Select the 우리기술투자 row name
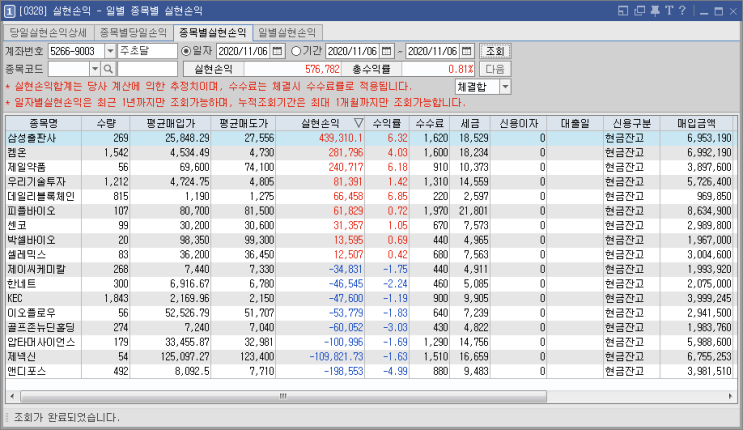Viewport: 743px width, 430px height. pyautogui.click(x=36, y=182)
